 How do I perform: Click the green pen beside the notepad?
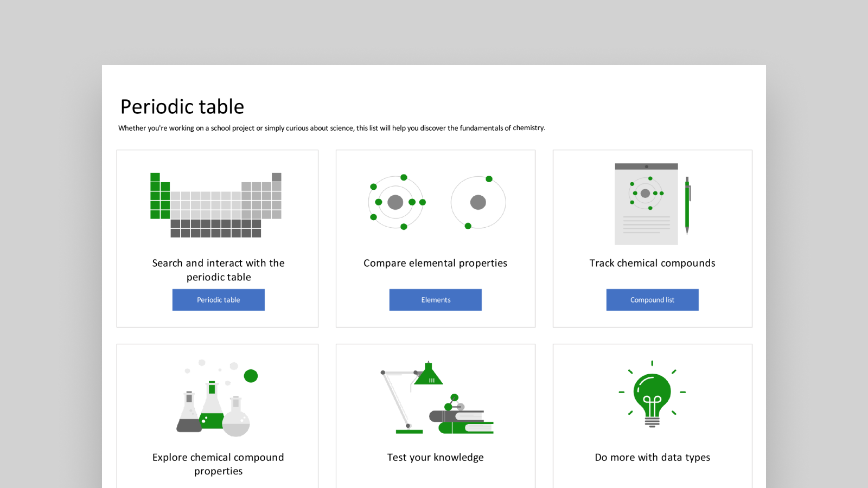coord(687,206)
